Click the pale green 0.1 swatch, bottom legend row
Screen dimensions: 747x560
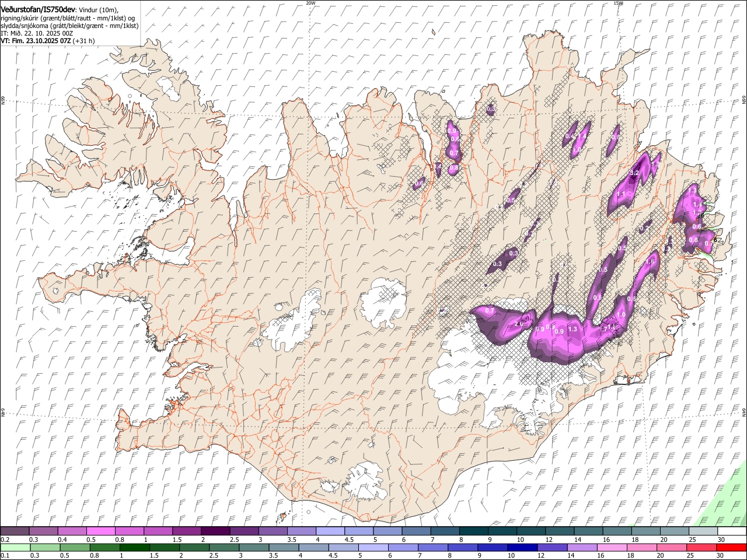click(x=15, y=548)
